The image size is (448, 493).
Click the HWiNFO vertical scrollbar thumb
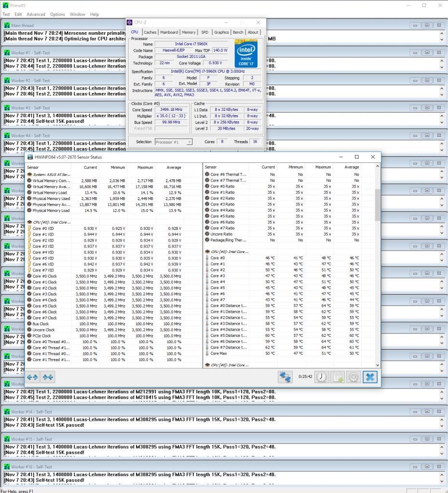coord(378,205)
